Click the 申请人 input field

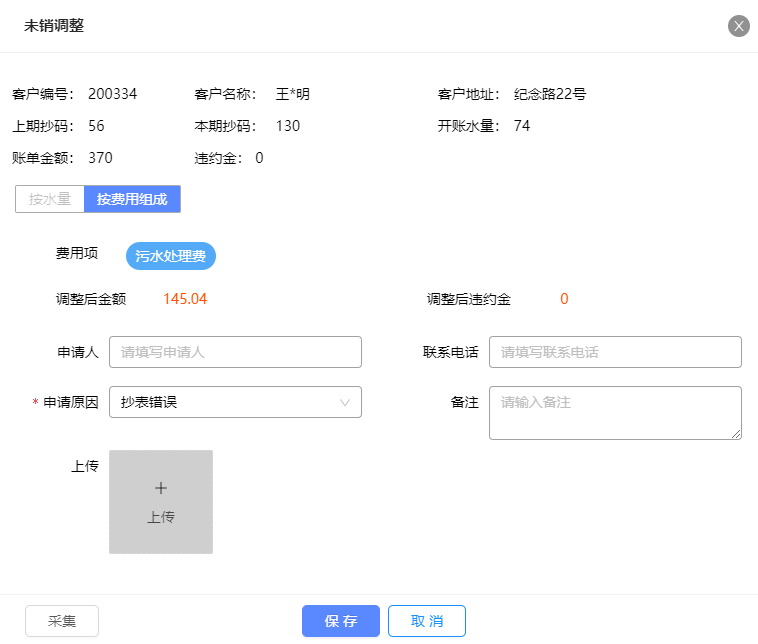point(235,352)
